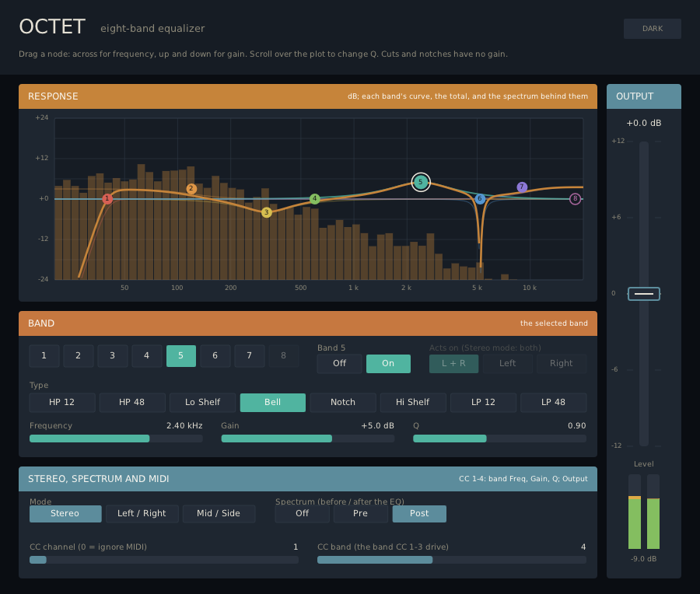The height and width of the screenshot is (594, 700).
Task: Select band 1 button in Band panel
Action: (44, 355)
